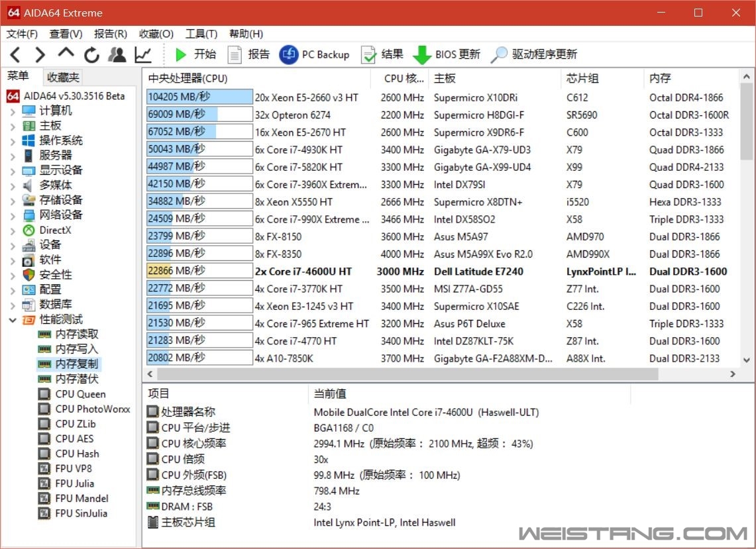Open the FPU SinJulia benchmark

coord(73,513)
